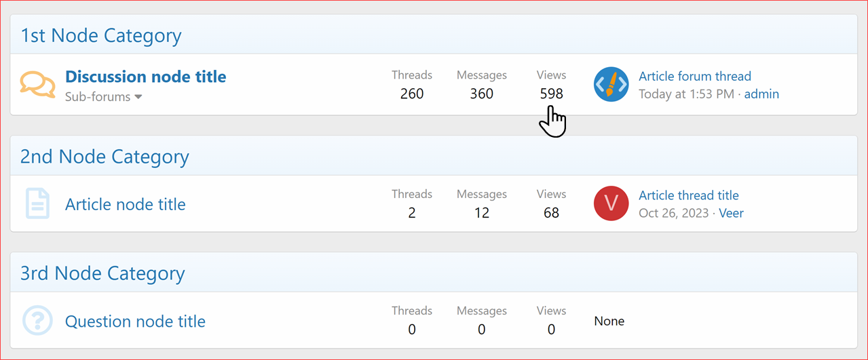Click the admin avatar with paintbrush icon
868x360 pixels.
coord(611,85)
